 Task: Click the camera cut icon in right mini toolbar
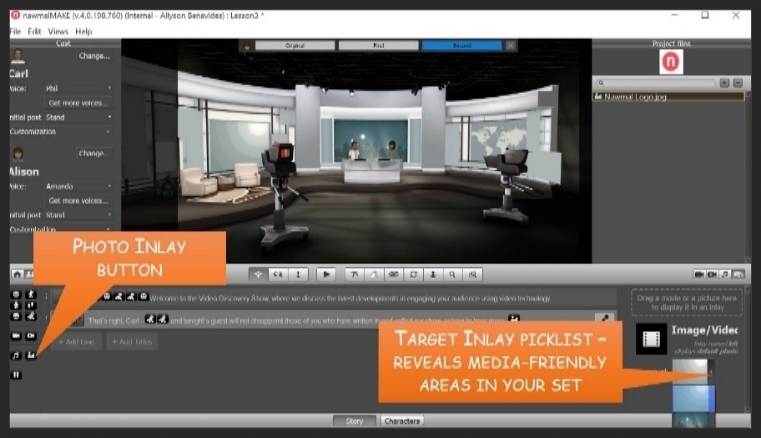click(x=712, y=274)
